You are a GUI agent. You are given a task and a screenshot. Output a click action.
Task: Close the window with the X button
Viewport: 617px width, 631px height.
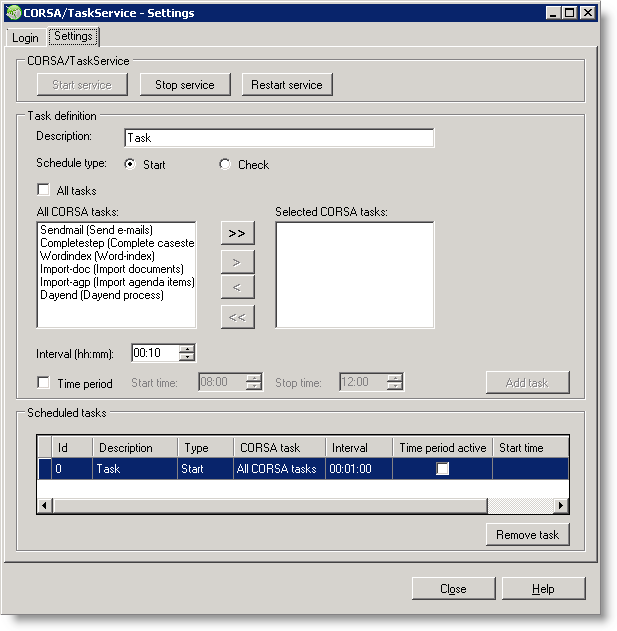coord(588,13)
